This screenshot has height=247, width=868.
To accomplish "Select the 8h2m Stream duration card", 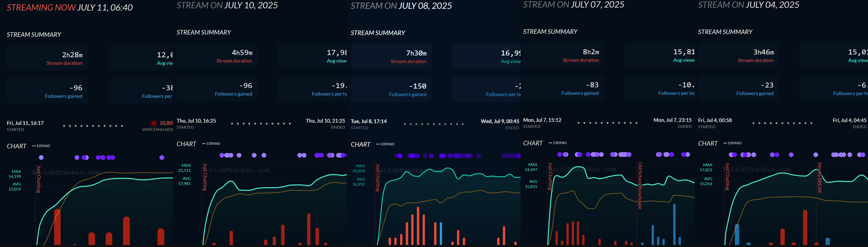I will click(x=563, y=55).
